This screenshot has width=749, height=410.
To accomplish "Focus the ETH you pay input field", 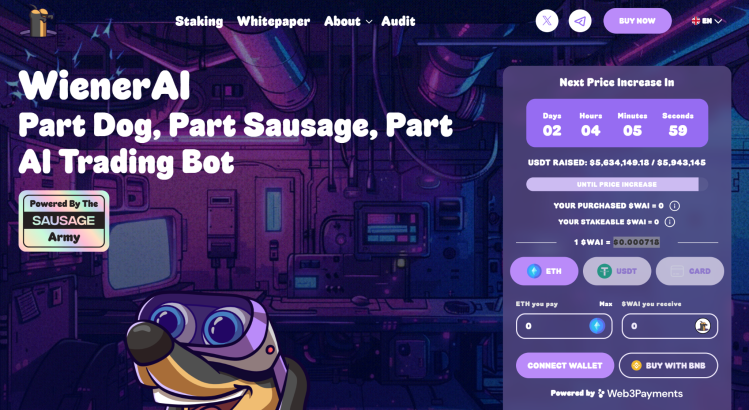I will point(564,326).
